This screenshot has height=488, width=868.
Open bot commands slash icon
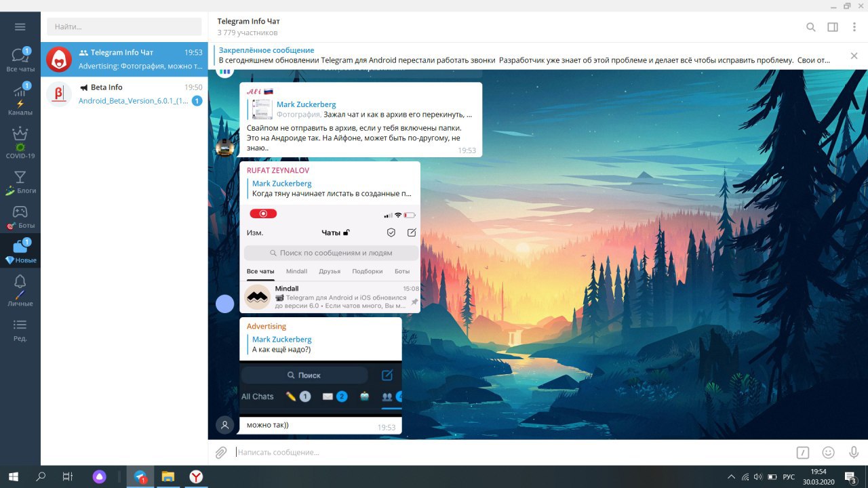[x=803, y=453]
